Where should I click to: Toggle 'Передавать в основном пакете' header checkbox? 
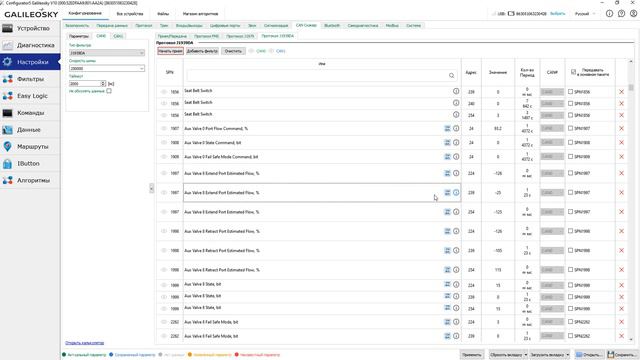[x=573, y=72]
